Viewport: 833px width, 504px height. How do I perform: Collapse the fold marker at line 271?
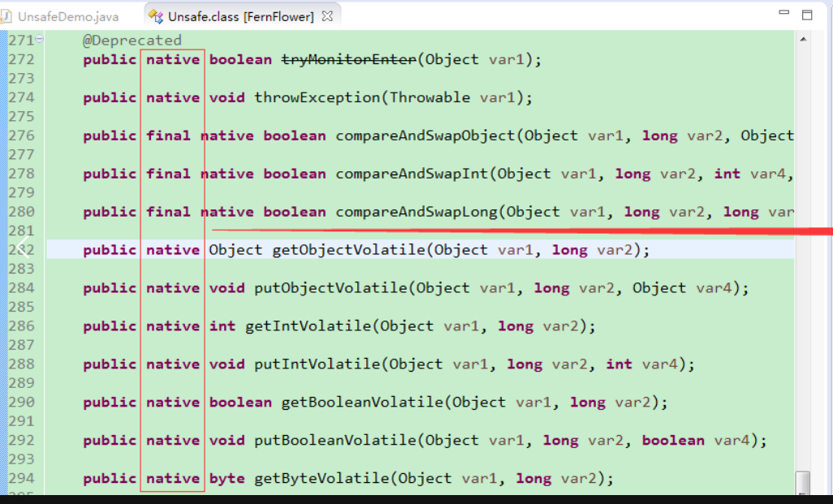click(x=41, y=40)
